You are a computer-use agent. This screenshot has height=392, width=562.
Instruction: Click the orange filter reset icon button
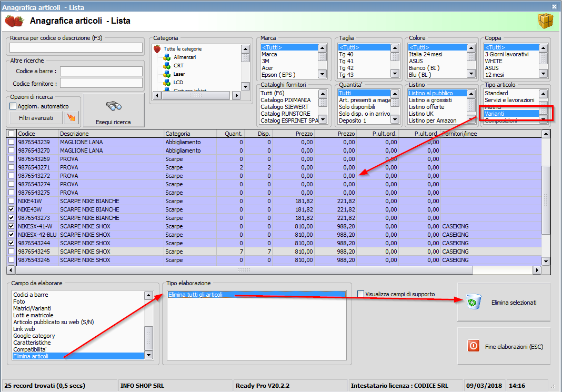pos(72,117)
